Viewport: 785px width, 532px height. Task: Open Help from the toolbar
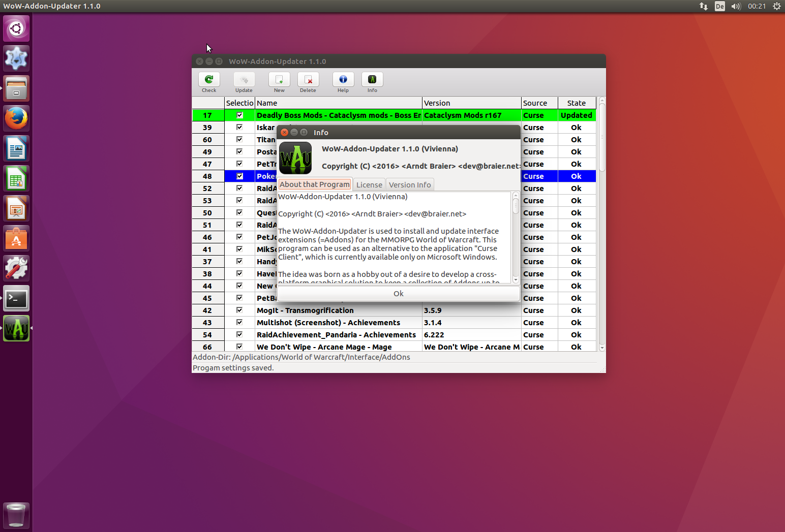pyautogui.click(x=343, y=80)
